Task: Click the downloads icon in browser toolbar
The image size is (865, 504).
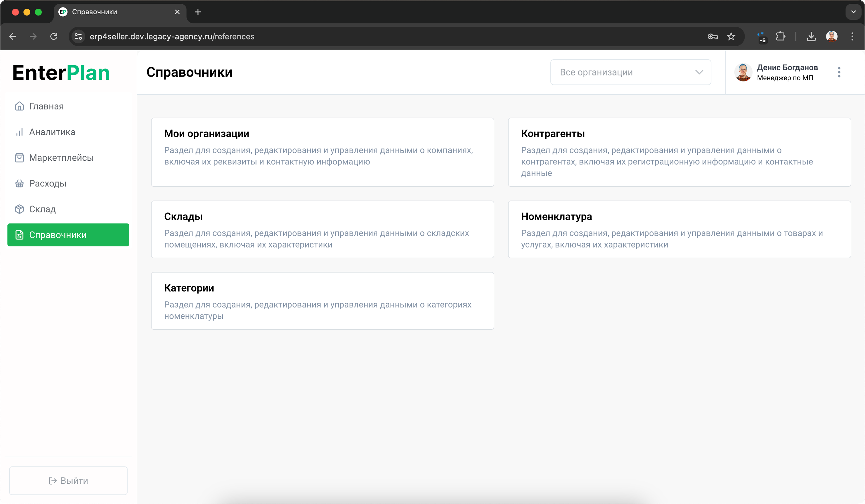Action: tap(811, 36)
